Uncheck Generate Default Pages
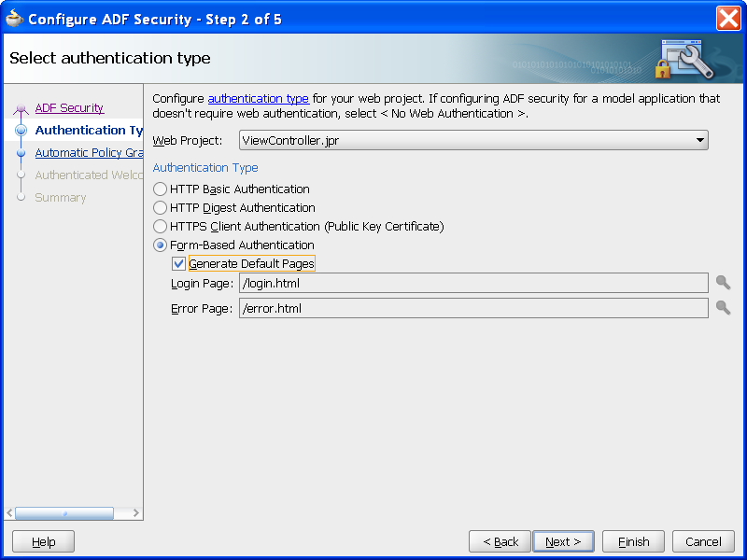 (178, 263)
